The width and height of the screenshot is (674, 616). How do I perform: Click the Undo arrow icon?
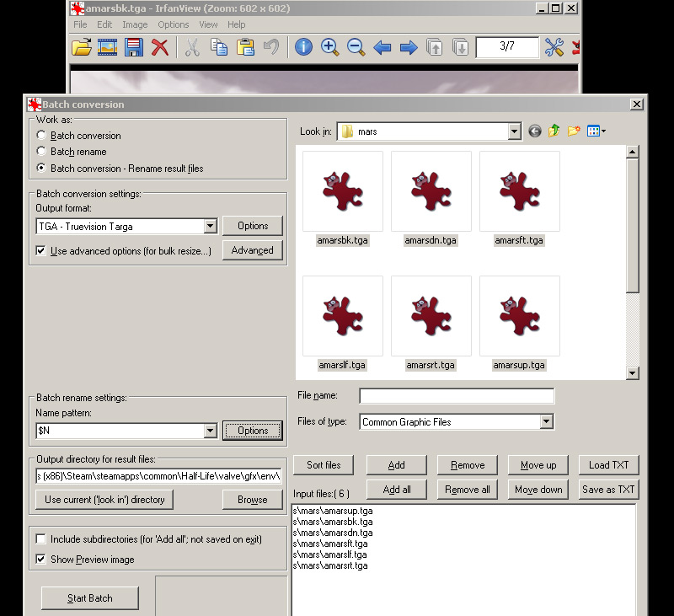(271, 47)
